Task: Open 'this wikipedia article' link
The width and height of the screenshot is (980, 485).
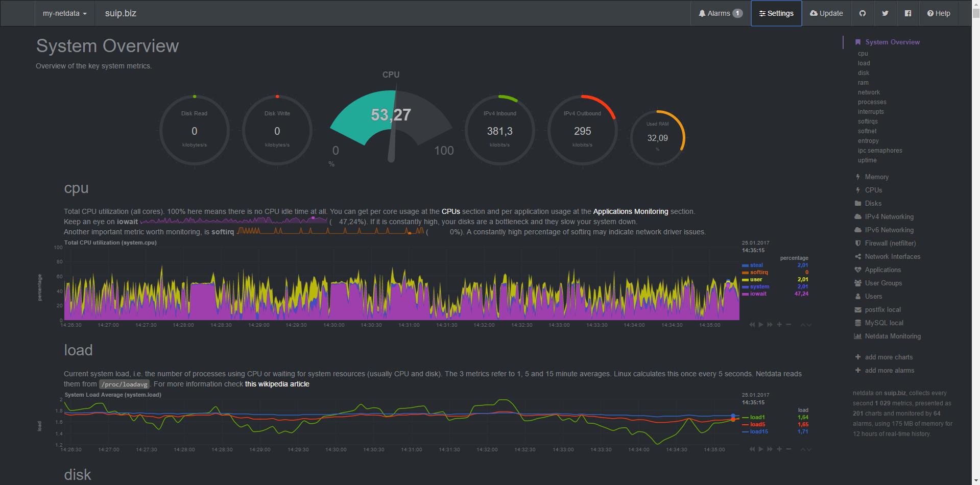Action: [277, 384]
